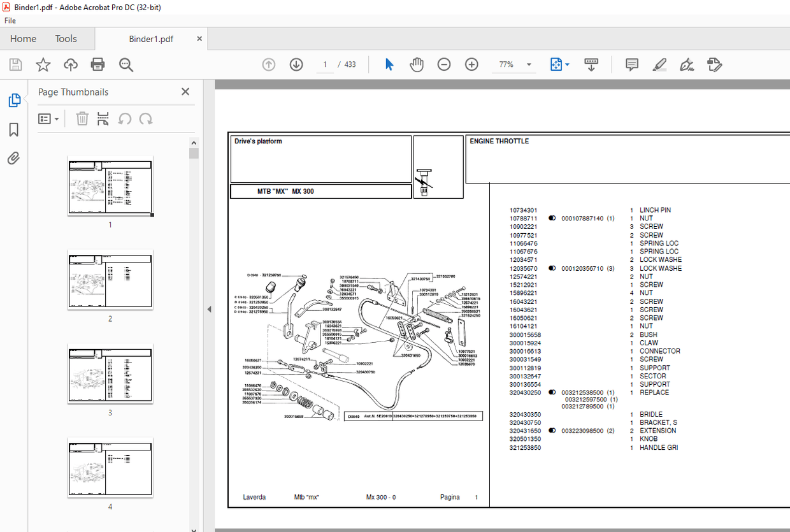The width and height of the screenshot is (790, 532).
Task: Zoom in using the plus control
Action: tap(471, 64)
